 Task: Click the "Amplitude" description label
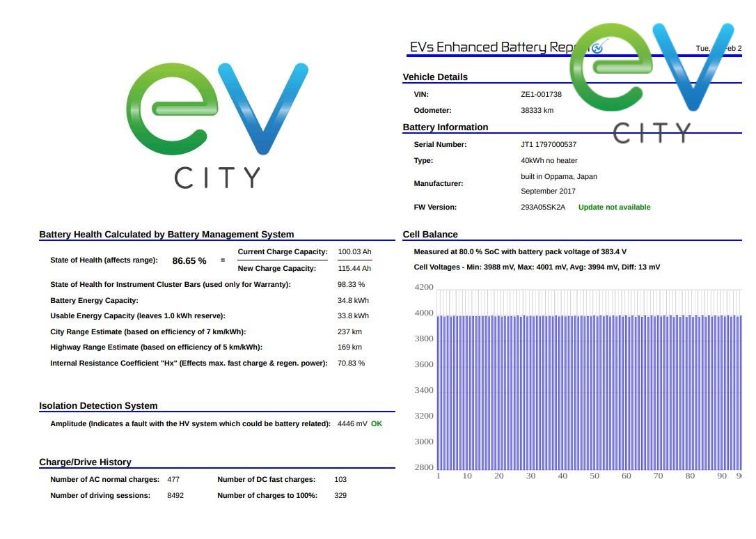[x=191, y=424]
